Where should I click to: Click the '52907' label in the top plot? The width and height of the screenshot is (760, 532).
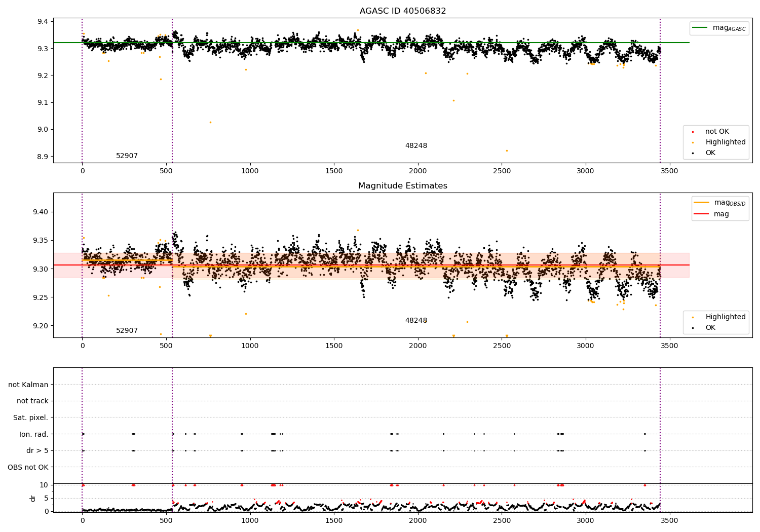point(127,156)
